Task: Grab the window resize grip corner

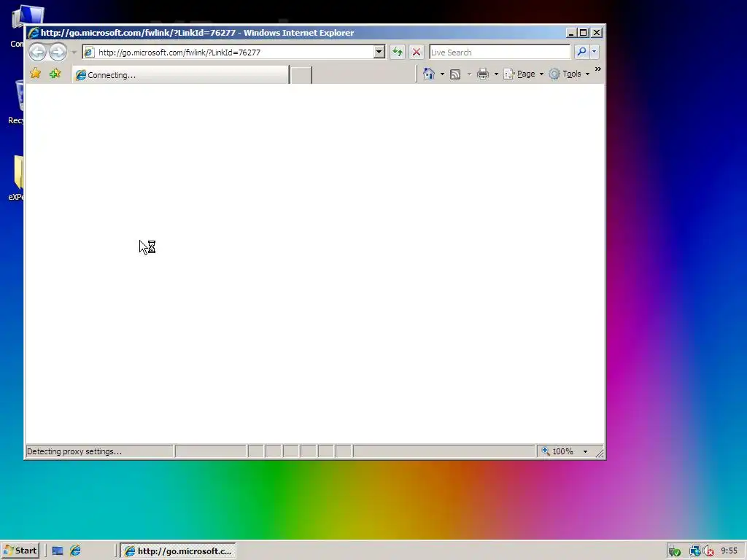Action: [x=600, y=453]
